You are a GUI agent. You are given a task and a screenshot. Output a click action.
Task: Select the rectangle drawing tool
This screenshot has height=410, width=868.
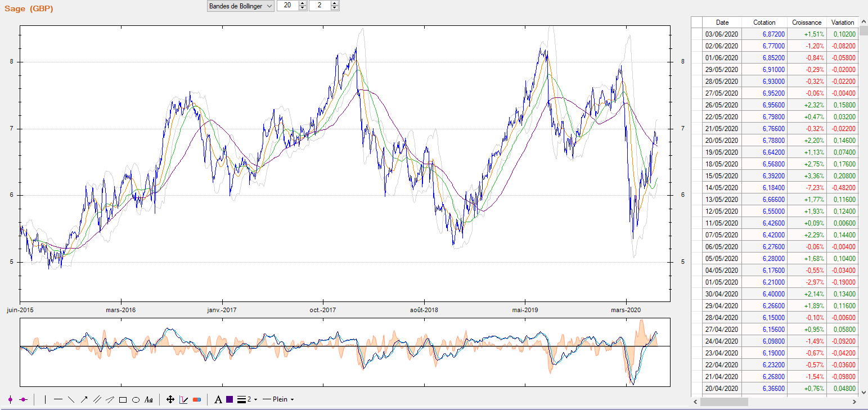click(x=123, y=400)
